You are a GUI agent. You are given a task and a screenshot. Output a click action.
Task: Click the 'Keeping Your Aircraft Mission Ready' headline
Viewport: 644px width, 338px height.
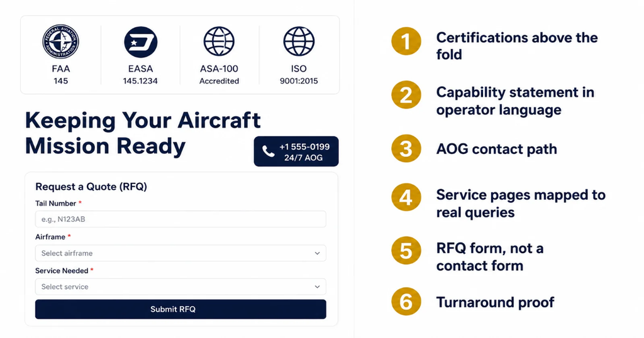click(x=143, y=133)
